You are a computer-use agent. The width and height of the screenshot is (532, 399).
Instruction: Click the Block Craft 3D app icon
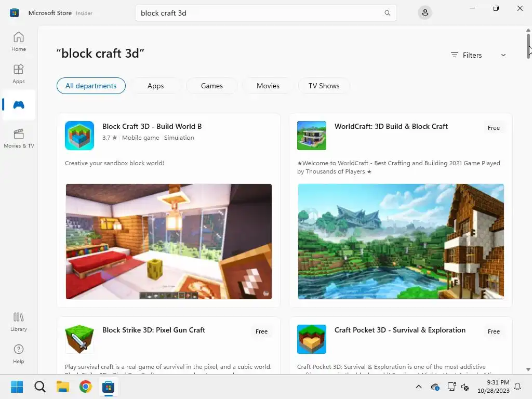(x=79, y=136)
